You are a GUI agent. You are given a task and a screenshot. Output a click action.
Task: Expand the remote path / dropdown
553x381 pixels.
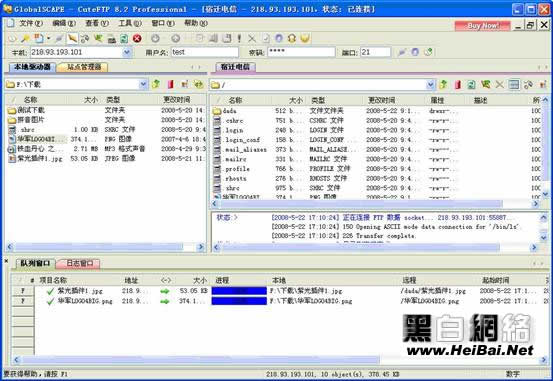[x=430, y=85]
